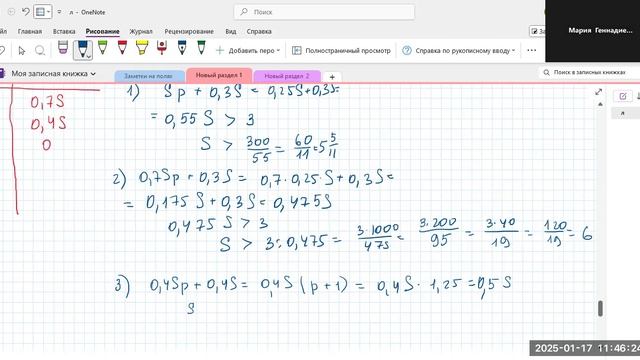Add a new section with plus tab
Image resolution: width=640 pixels, height=360 pixels.
[332, 77]
